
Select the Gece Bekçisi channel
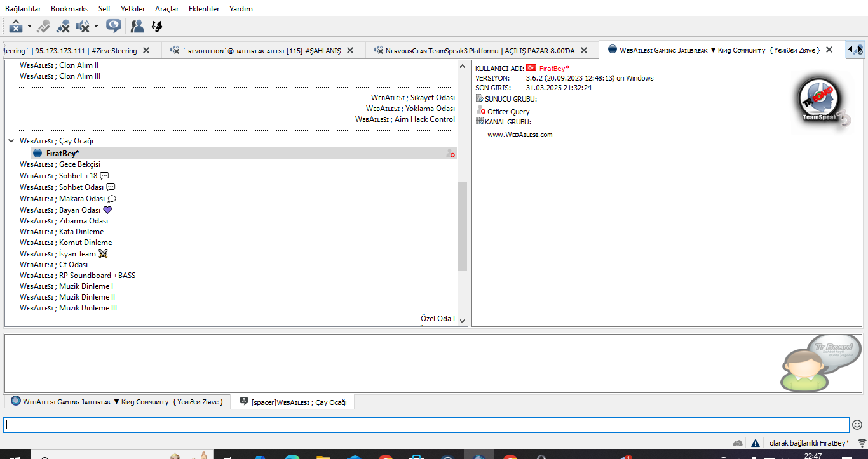click(60, 164)
